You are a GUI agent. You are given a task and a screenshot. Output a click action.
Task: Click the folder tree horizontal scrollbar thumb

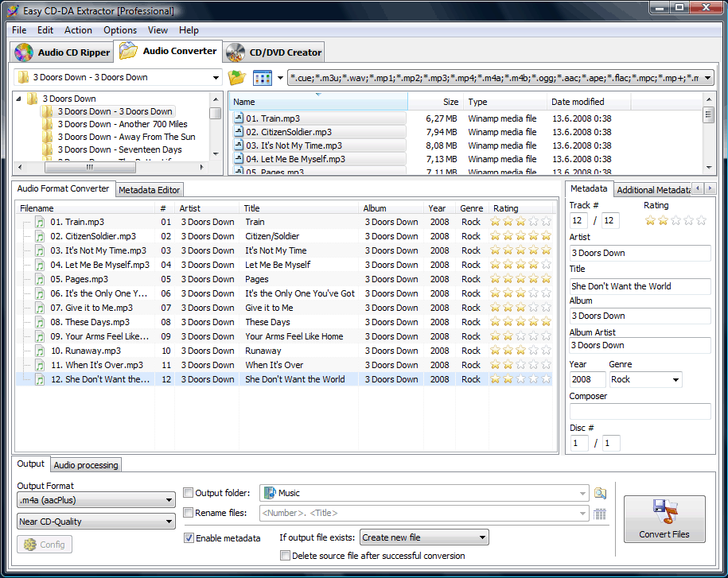[90, 167]
